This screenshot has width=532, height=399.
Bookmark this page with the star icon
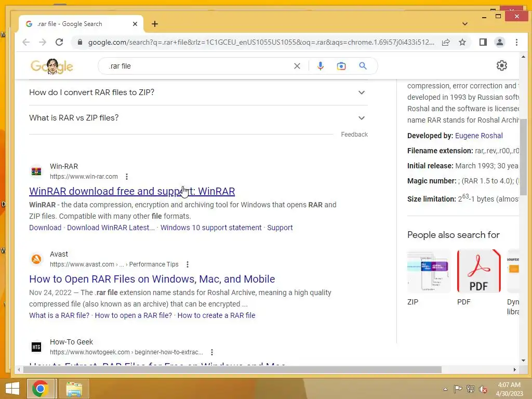click(x=462, y=42)
